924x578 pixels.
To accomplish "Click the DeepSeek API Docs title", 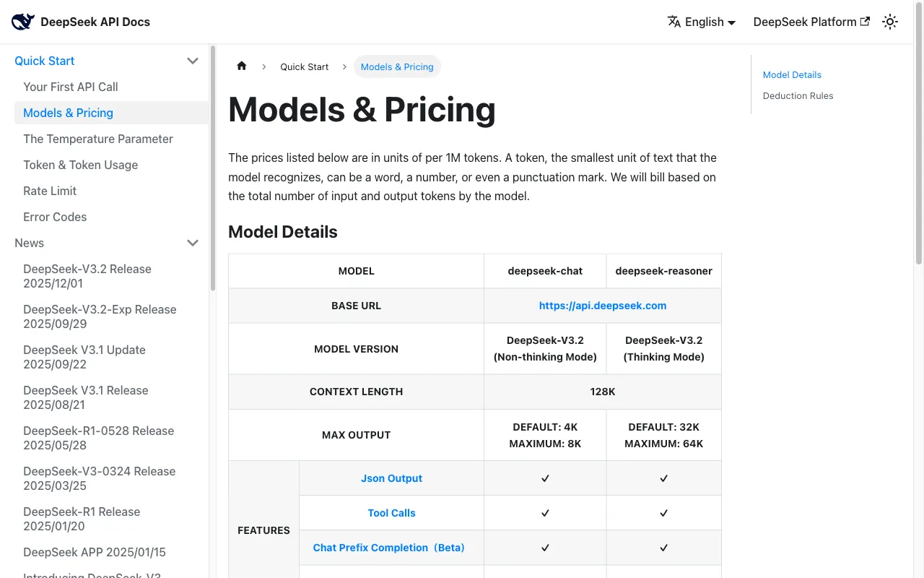I will tap(95, 22).
